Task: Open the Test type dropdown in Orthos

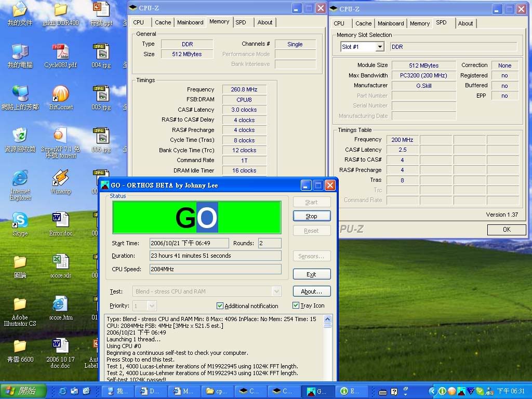Action: pos(276,291)
